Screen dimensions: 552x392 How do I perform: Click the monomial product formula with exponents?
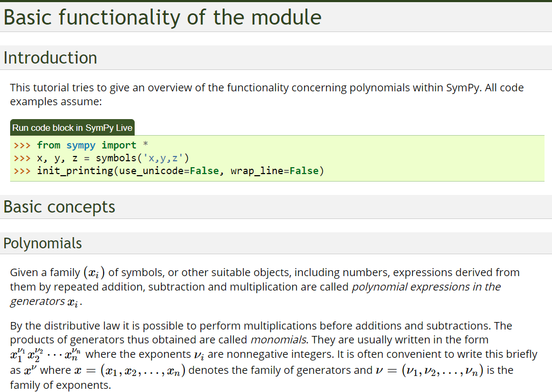tap(46, 354)
